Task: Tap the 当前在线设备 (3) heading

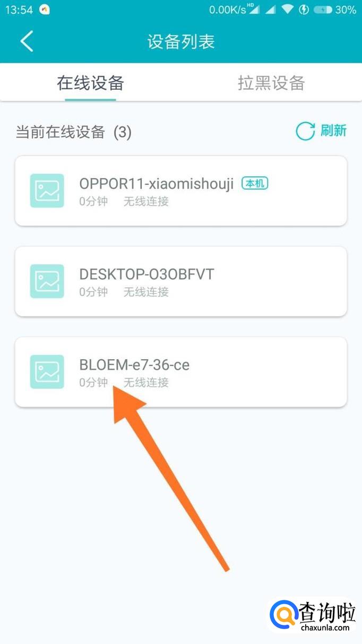Action: coord(73,132)
